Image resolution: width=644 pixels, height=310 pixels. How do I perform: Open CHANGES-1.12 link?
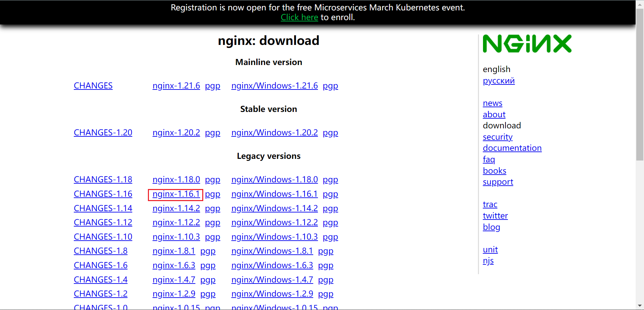pos(103,222)
